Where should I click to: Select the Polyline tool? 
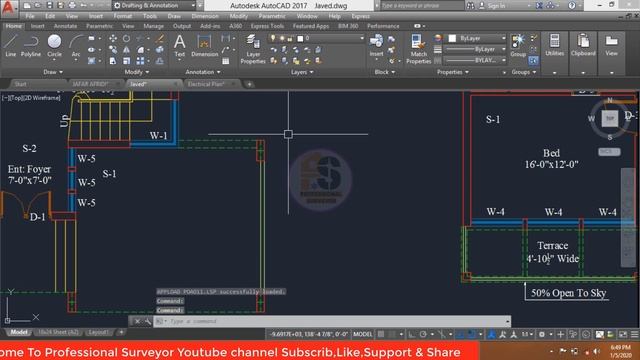tap(31, 45)
